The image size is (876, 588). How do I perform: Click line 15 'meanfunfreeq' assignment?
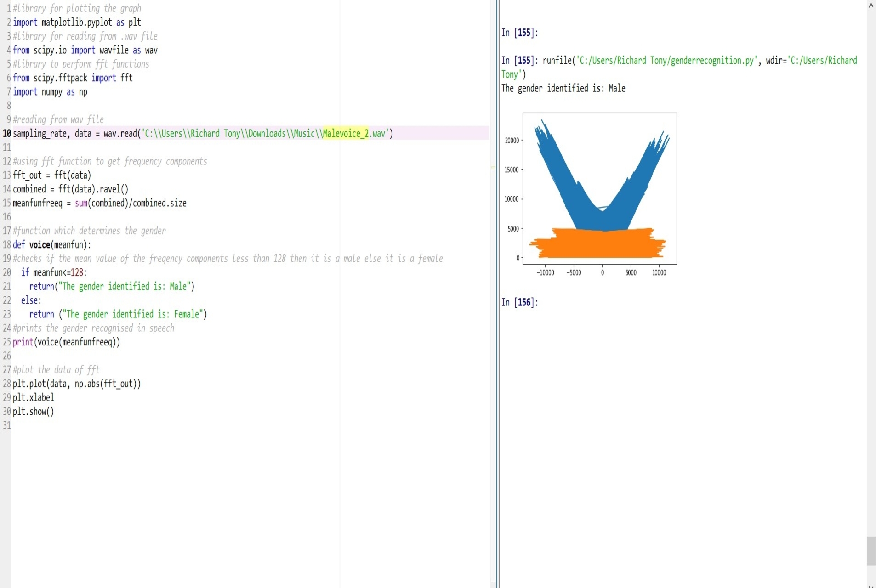(x=100, y=203)
